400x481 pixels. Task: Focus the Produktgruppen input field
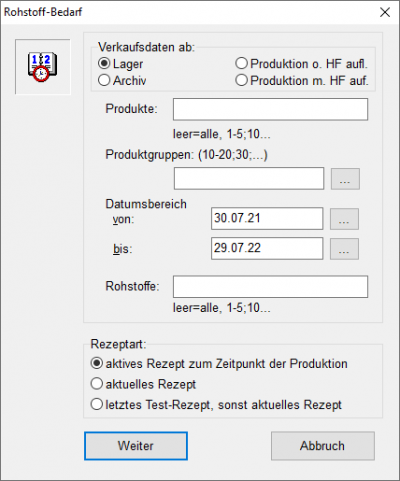[x=249, y=178]
